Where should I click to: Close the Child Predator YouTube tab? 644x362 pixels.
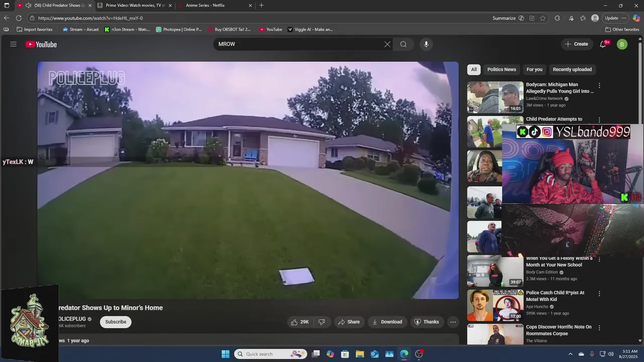[x=90, y=5]
